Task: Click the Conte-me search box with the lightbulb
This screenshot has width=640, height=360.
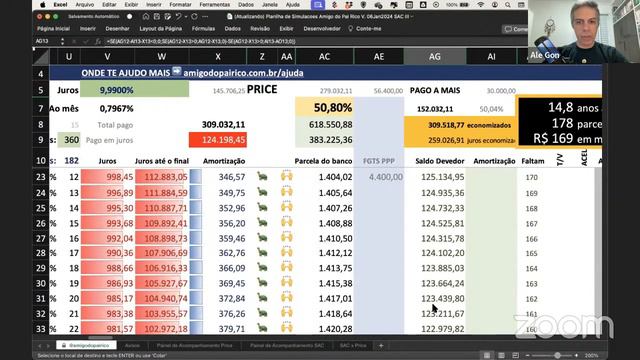Action: pos(364,29)
